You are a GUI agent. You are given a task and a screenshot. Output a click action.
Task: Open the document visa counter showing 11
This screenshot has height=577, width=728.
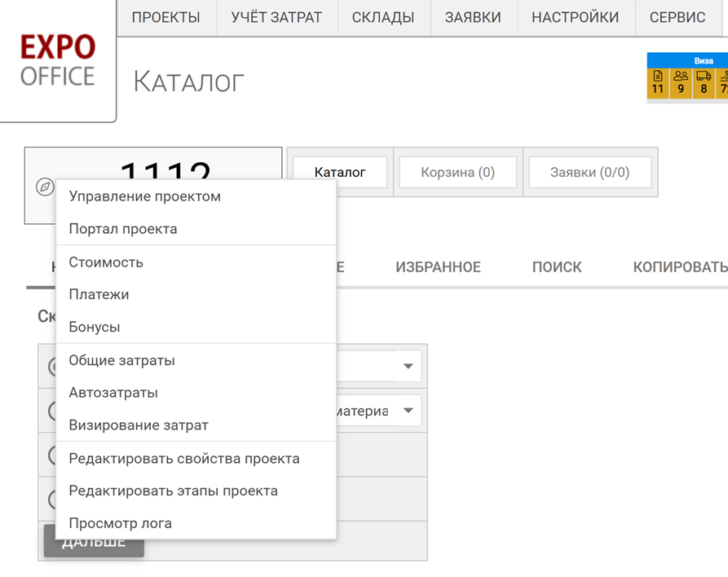point(658,82)
